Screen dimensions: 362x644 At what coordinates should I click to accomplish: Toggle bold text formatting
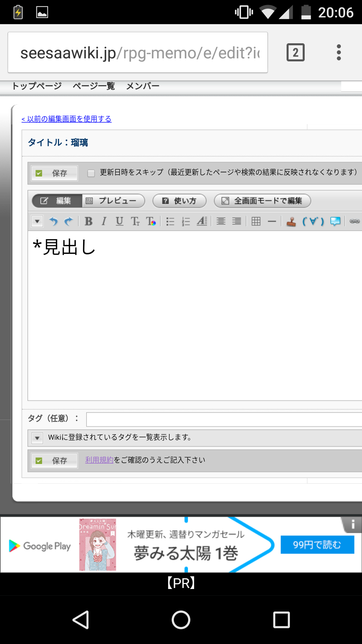[88, 221]
